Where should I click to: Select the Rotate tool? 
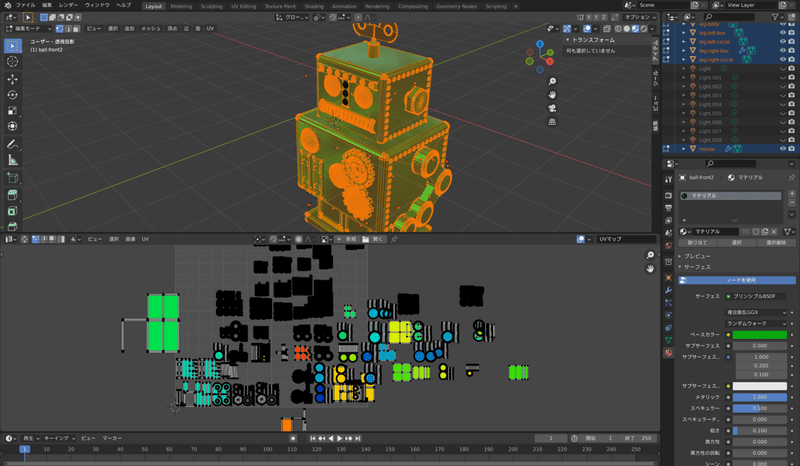(x=12, y=95)
